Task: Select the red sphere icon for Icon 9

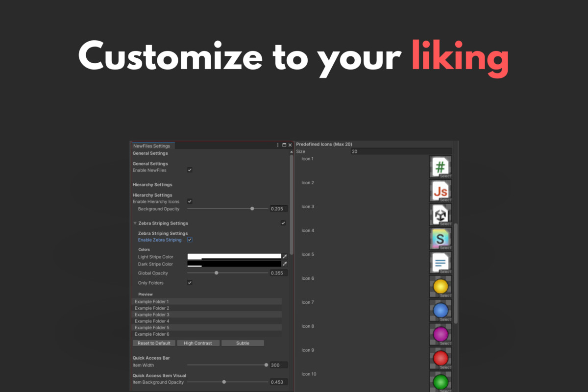Action: (441, 358)
